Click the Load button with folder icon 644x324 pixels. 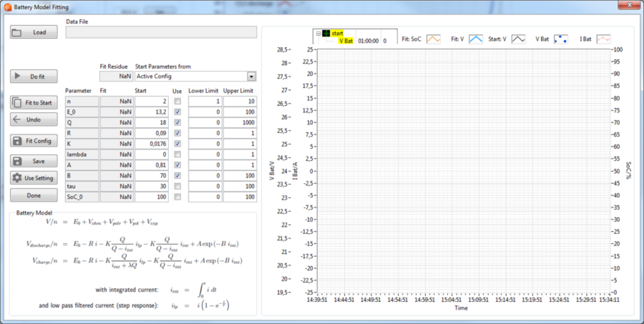34,32
